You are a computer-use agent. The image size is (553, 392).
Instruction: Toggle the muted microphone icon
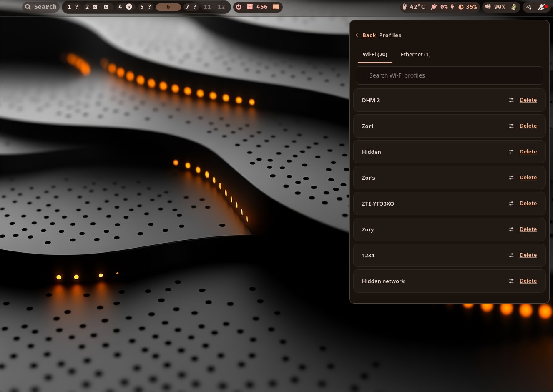click(x=514, y=7)
